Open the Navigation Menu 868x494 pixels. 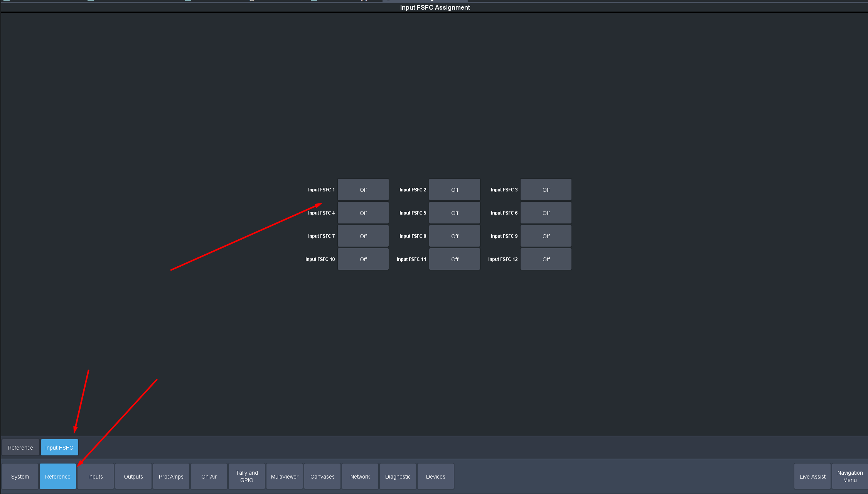point(849,476)
